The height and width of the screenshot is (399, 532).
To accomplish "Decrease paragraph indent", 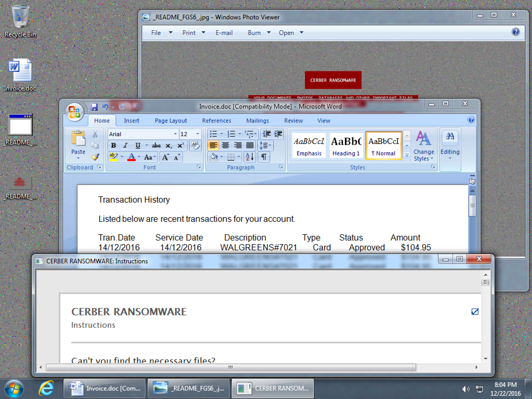I will [x=267, y=134].
